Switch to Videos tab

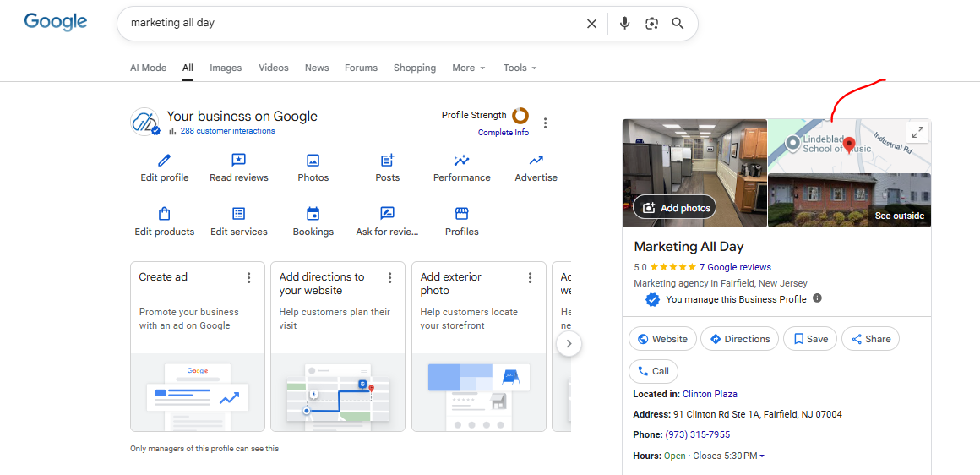[274, 68]
